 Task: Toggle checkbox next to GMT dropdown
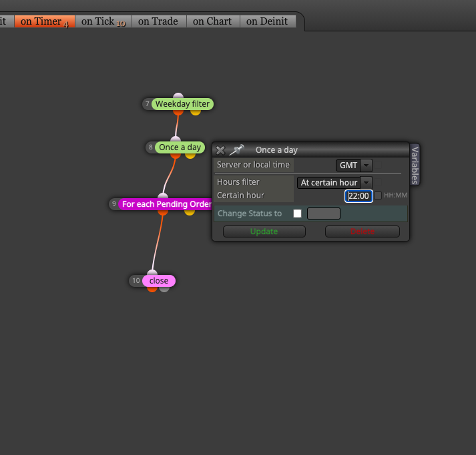click(x=378, y=165)
